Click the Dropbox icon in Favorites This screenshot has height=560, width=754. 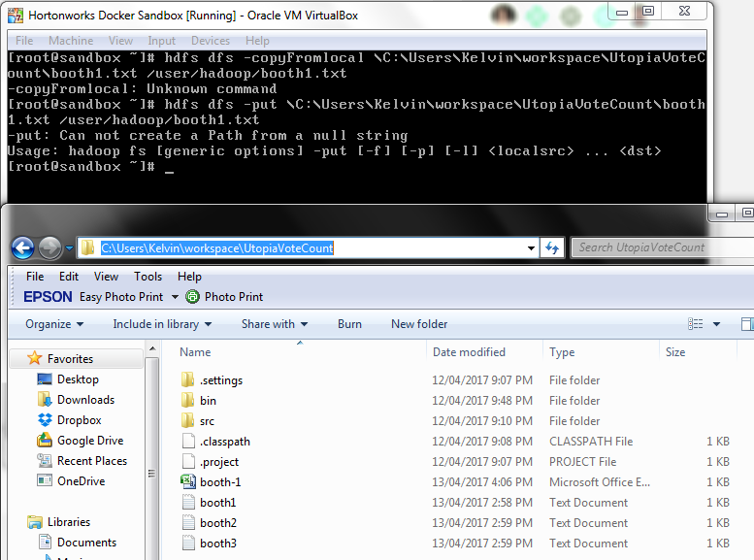pyautogui.click(x=45, y=420)
